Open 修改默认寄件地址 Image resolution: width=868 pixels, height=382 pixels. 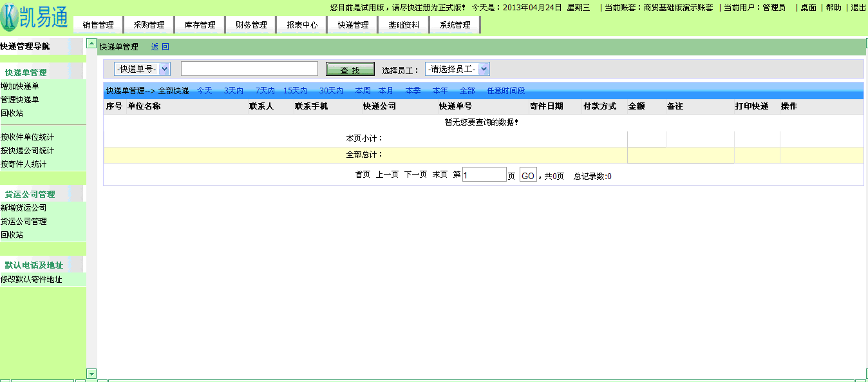(x=31, y=280)
